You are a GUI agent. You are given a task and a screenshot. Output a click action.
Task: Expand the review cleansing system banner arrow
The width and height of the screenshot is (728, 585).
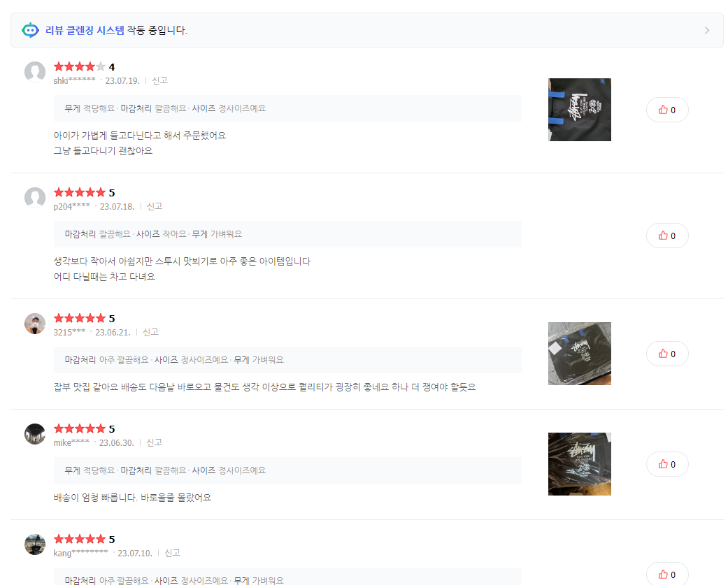click(706, 30)
